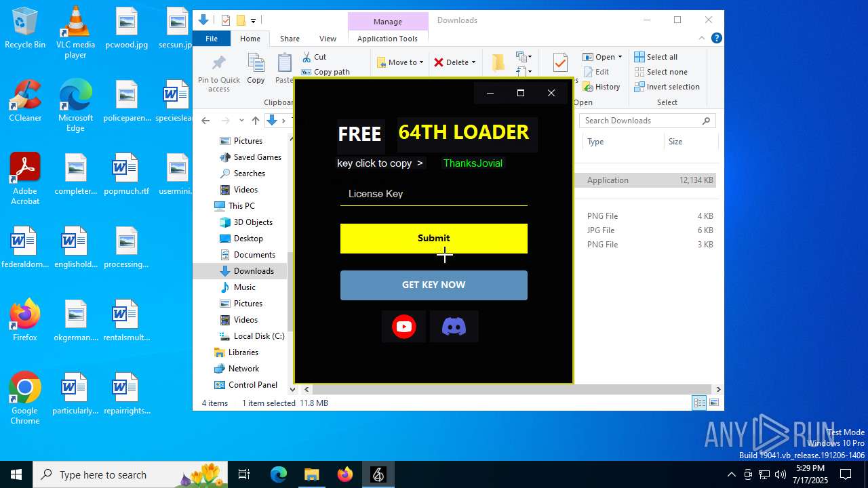Viewport: 868px width, 488px height.
Task: Select Saved Games in navigation pane
Action: (x=257, y=157)
